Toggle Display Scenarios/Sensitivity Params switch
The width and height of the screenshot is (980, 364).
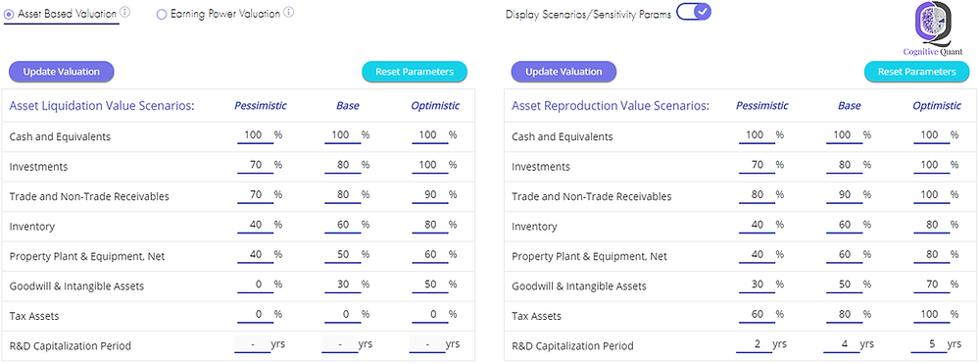(694, 11)
